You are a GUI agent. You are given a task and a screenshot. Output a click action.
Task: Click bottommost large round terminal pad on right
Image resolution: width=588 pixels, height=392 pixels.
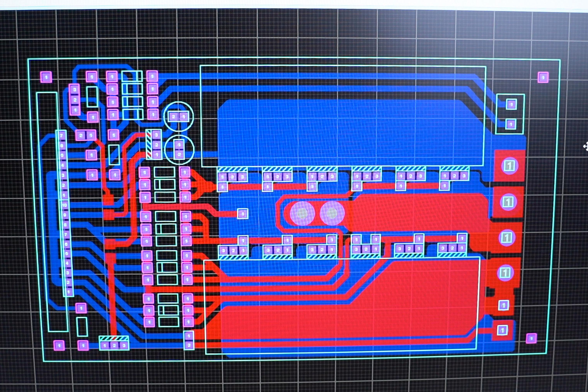[x=505, y=273]
